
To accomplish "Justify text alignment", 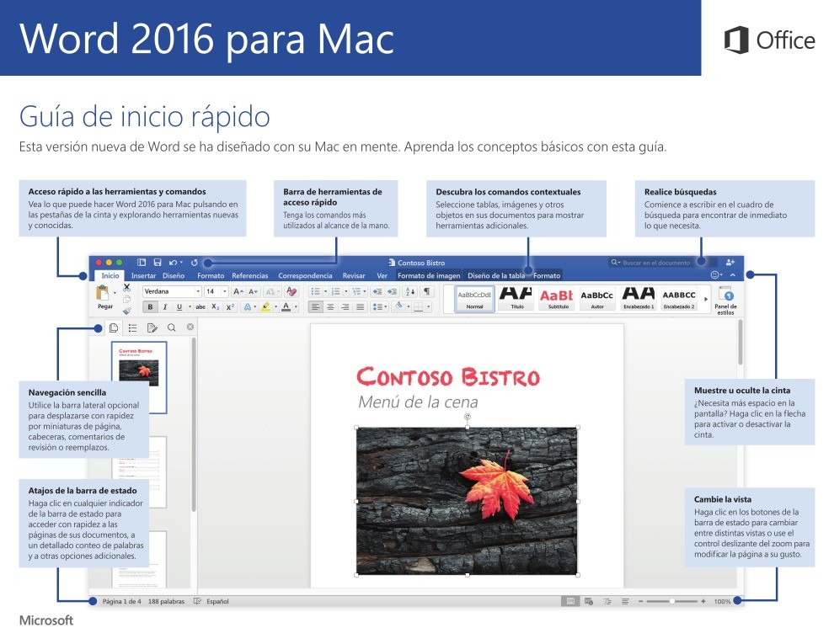I will pos(360,307).
